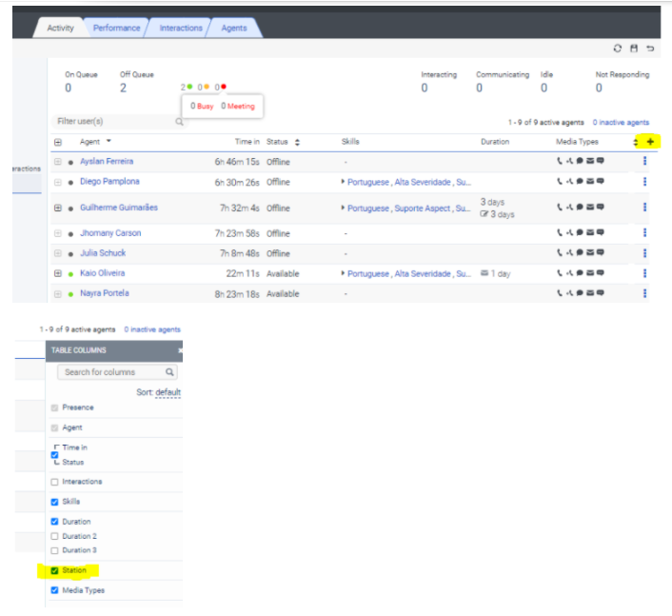Close the Table Columns panel
Image resolution: width=672 pixels, height=616 pixels.
click(180, 350)
